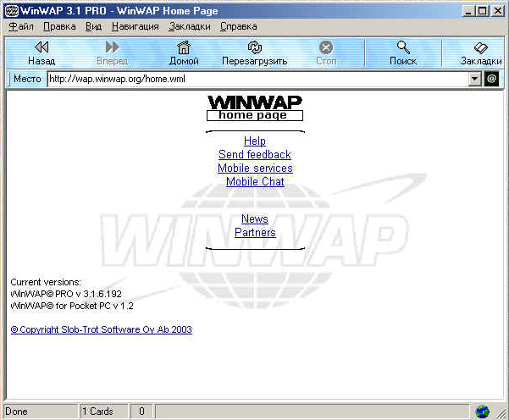Close the WinWAP window
The height and width of the screenshot is (420, 509).
pos(497,11)
